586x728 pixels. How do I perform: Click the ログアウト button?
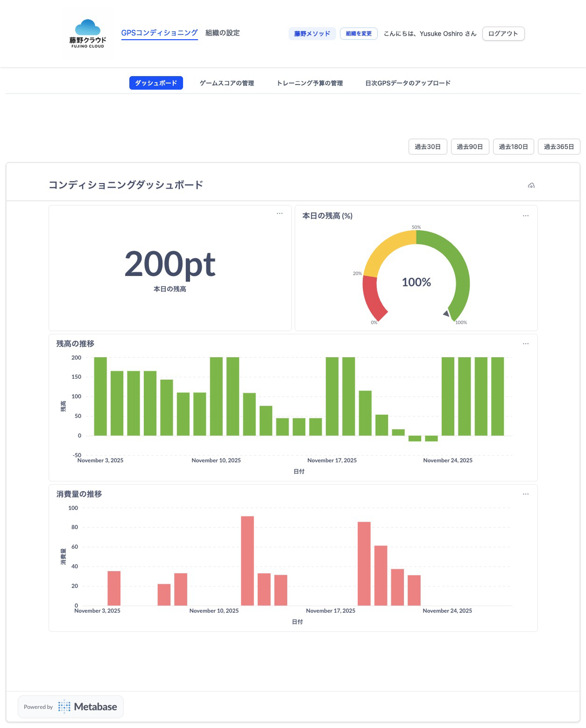(502, 33)
